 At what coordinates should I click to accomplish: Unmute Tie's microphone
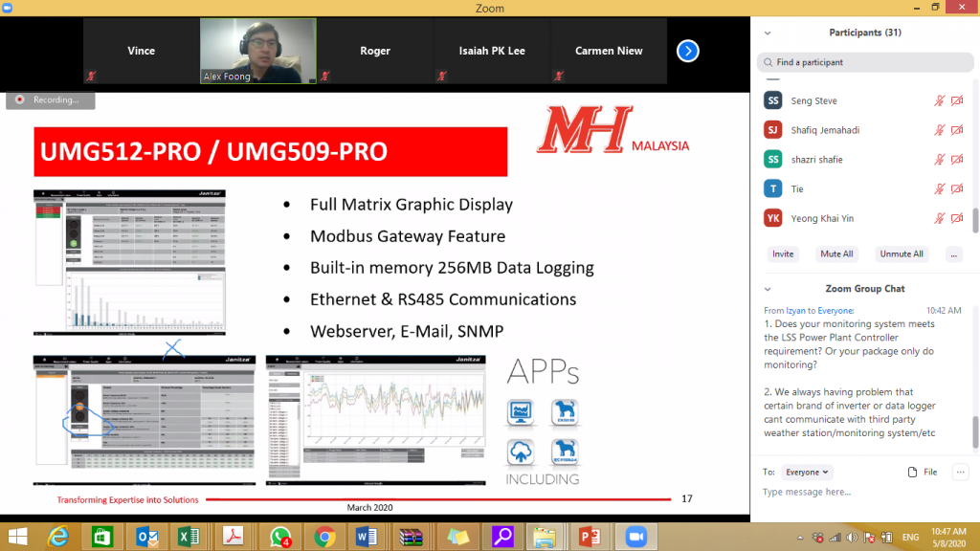point(940,188)
